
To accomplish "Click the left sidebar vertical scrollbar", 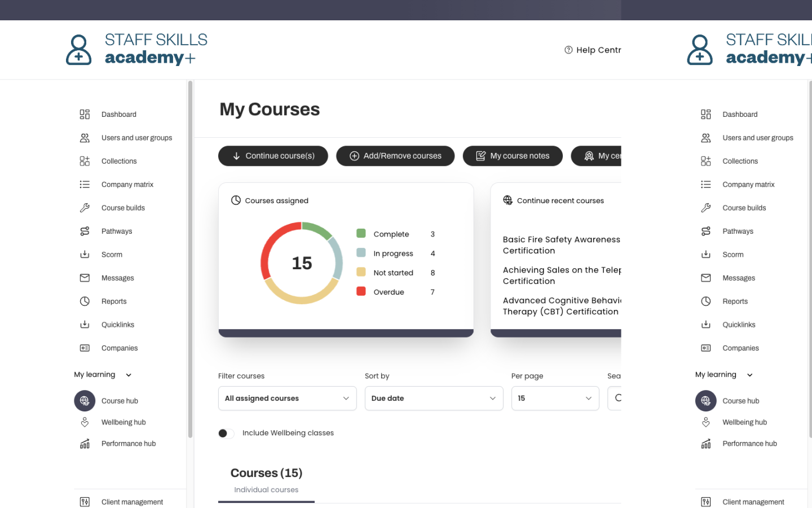I will pos(190,259).
